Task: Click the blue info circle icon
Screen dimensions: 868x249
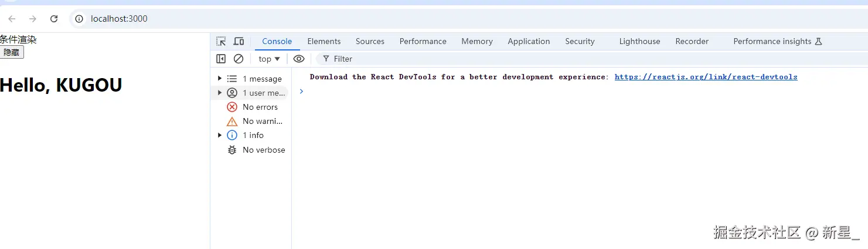Action: [x=232, y=135]
